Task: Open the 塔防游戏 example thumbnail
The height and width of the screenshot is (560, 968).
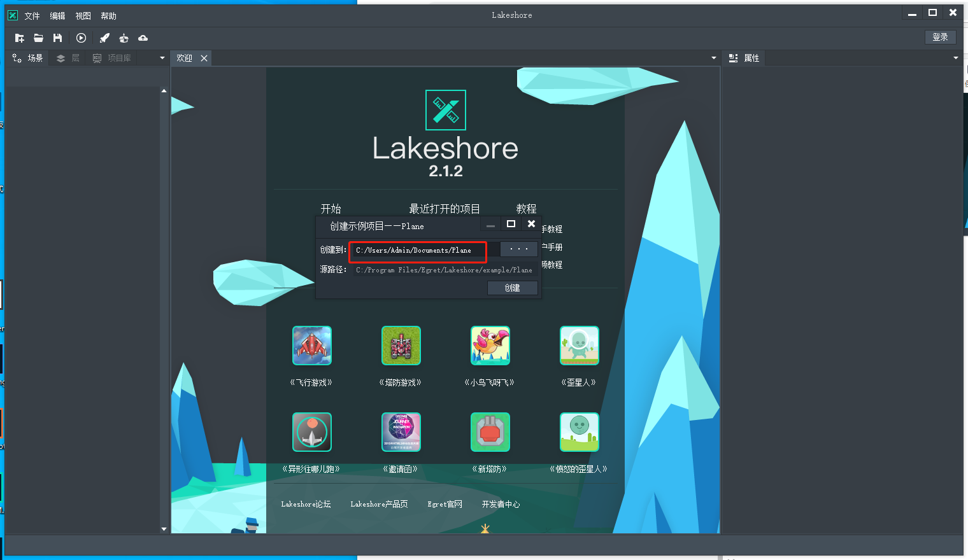Action: [401, 346]
